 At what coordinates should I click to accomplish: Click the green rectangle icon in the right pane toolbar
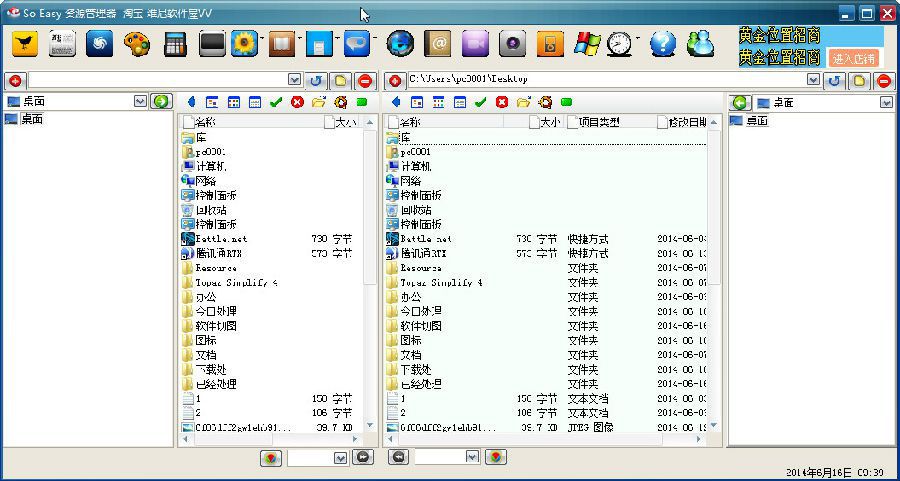(566, 102)
